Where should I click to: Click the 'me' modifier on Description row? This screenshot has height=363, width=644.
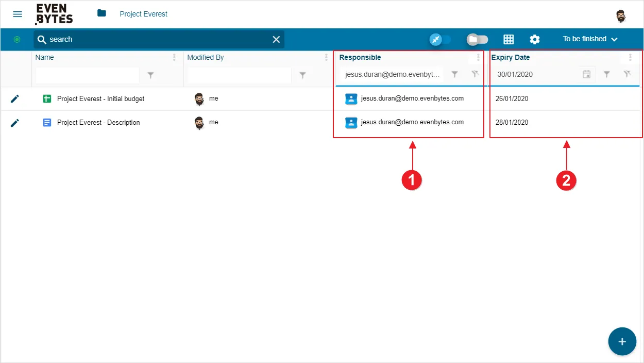point(213,122)
